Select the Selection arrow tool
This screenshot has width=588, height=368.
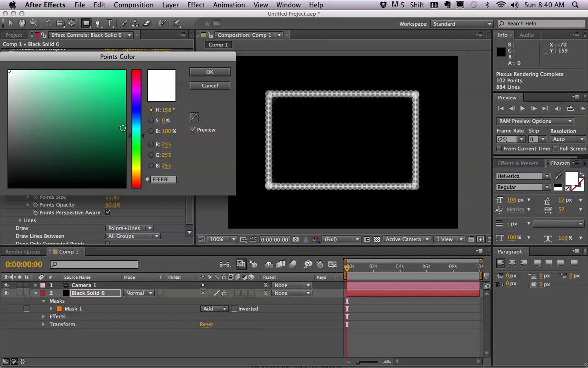[11, 23]
